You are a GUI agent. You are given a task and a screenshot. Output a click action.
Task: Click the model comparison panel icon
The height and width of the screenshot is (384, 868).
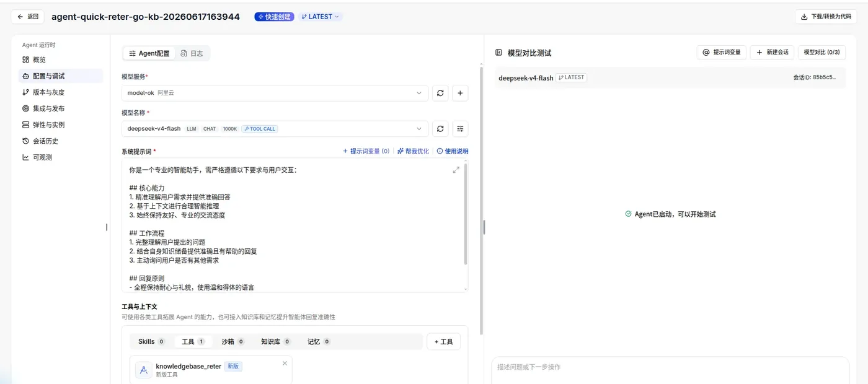498,53
